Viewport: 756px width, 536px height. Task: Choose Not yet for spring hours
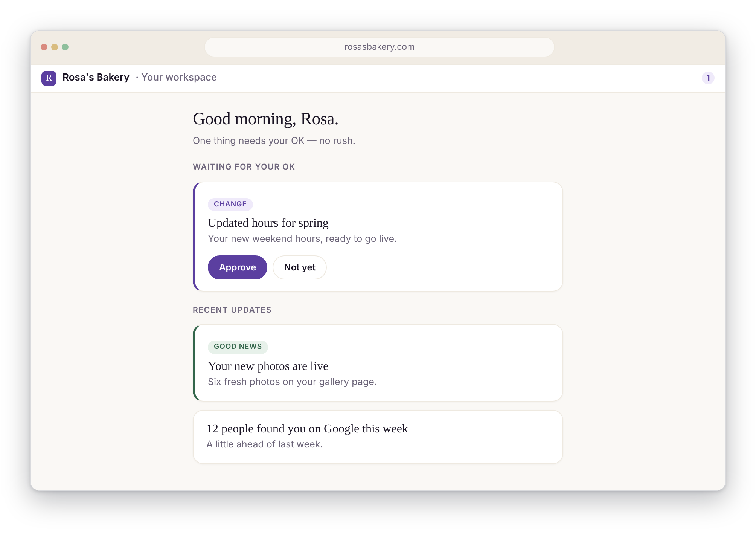(300, 267)
